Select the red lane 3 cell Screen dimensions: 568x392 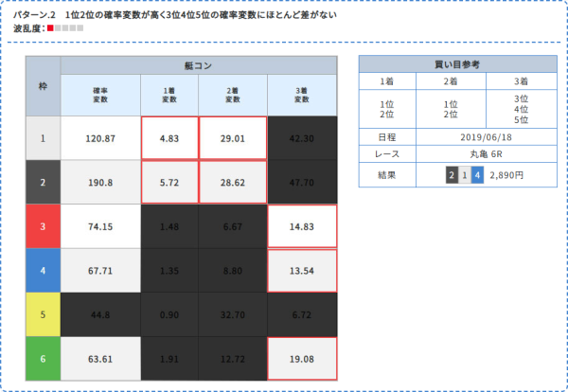[x=44, y=227]
